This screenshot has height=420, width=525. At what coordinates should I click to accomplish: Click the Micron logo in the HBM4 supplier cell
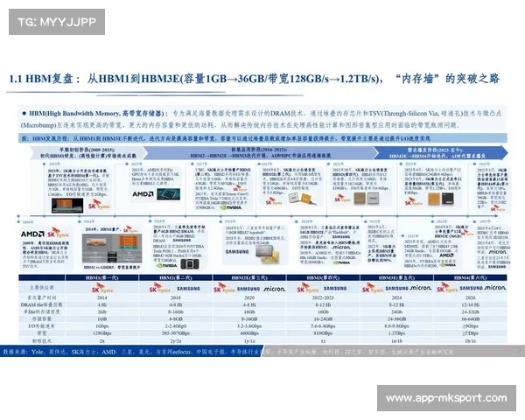click(x=495, y=288)
